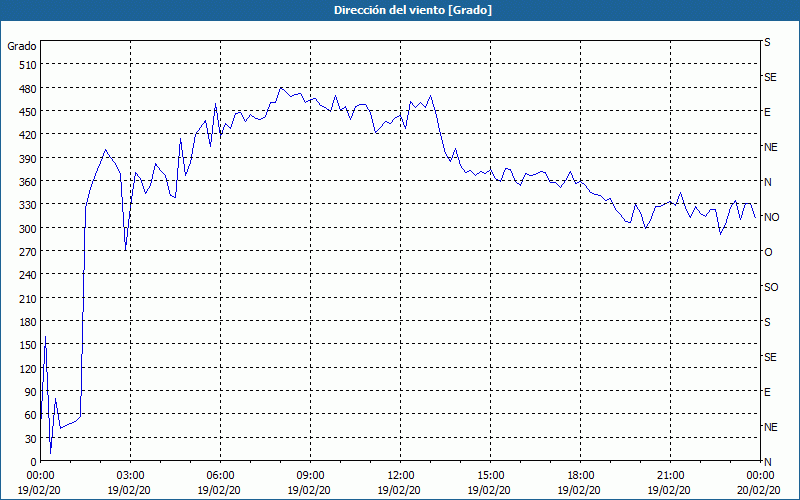
Task: Click the chart title "Dirección del viento [Grado]"
Action: [x=413, y=10]
